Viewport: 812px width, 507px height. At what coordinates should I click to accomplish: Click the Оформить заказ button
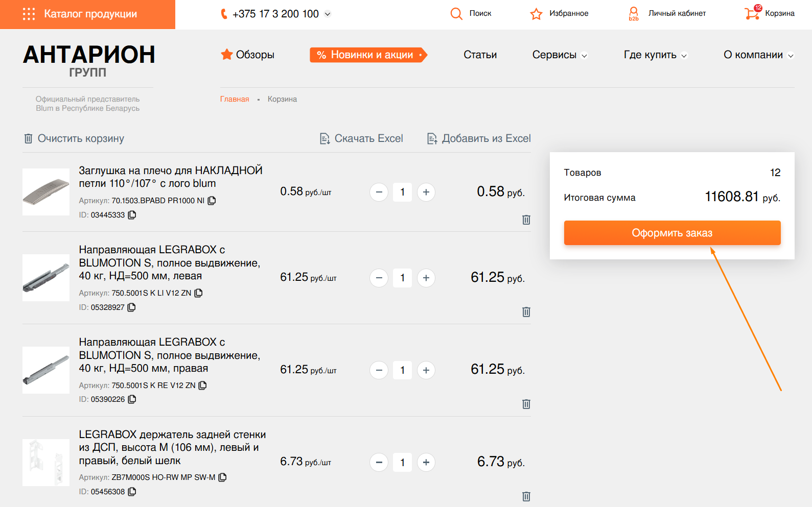point(672,233)
